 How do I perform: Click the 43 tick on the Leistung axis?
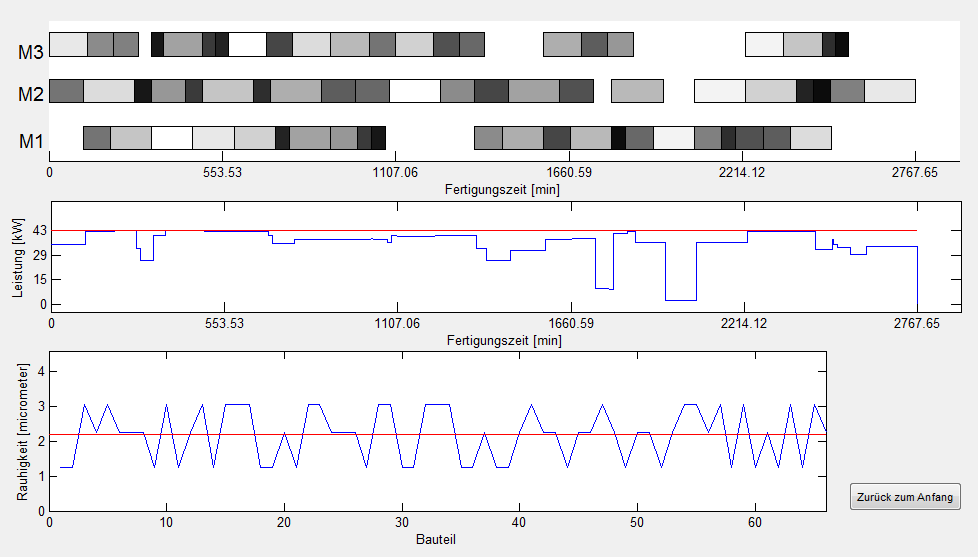coord(40,231)
